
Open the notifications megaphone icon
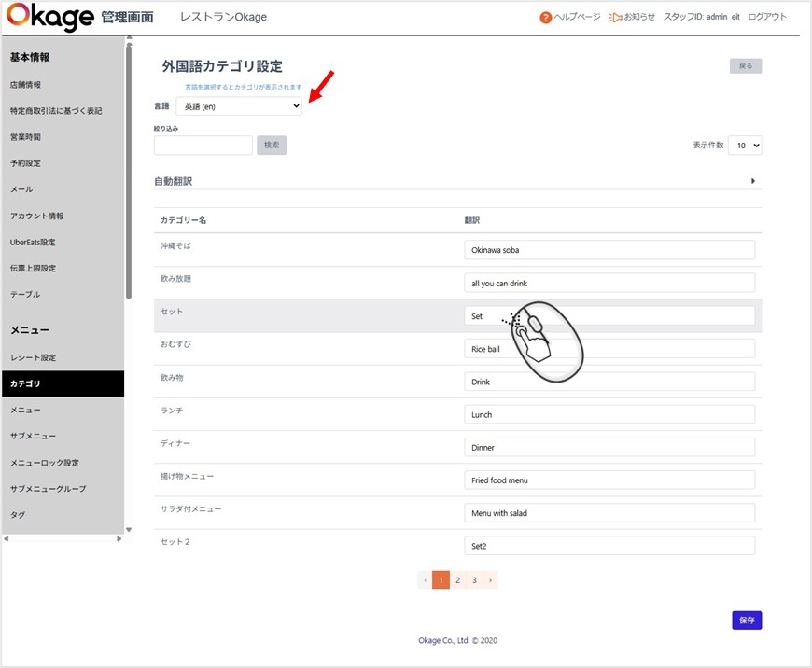[614, 18]
